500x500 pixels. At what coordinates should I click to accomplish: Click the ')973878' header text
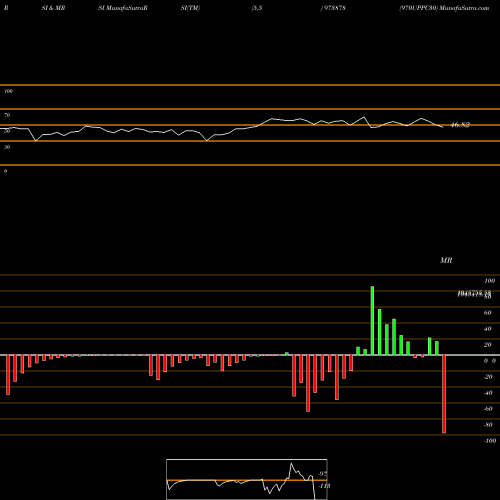click(333, 8)
